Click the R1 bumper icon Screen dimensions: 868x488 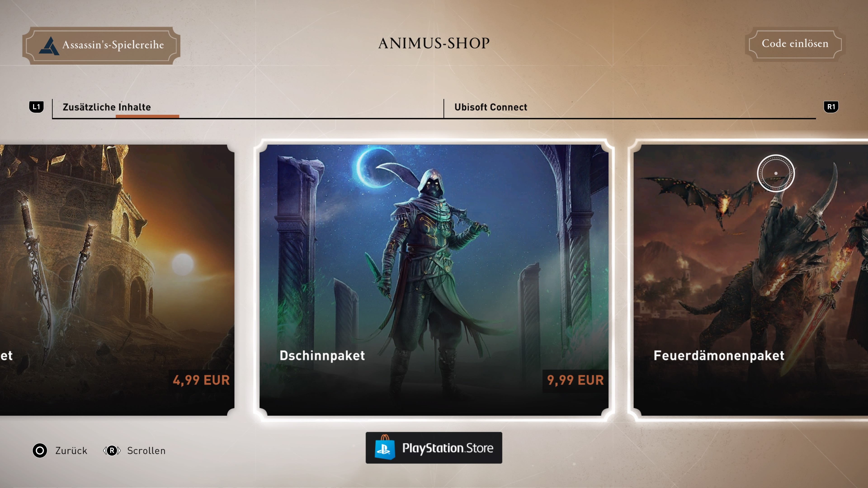tap(831, 107)
